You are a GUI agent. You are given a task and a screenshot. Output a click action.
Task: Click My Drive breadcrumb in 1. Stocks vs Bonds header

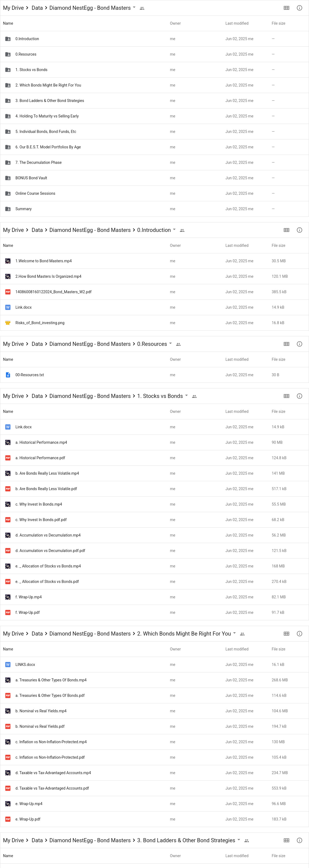(14, 396)
